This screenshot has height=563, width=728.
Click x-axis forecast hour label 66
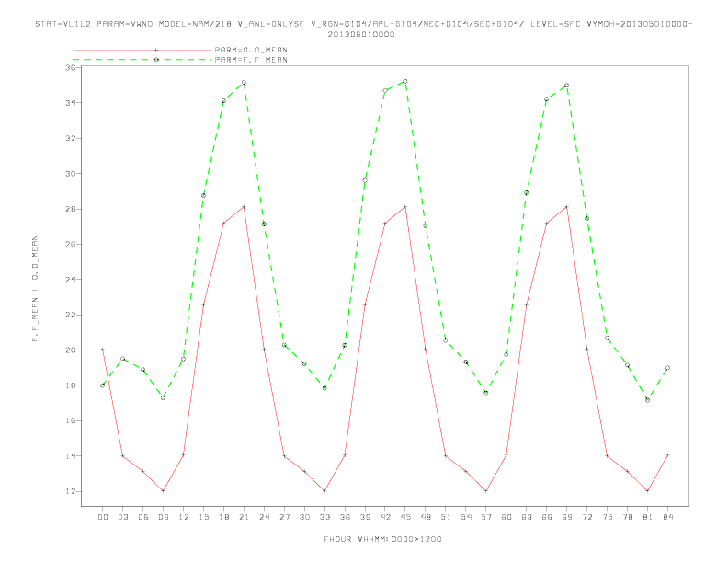[x=547, y=517]
